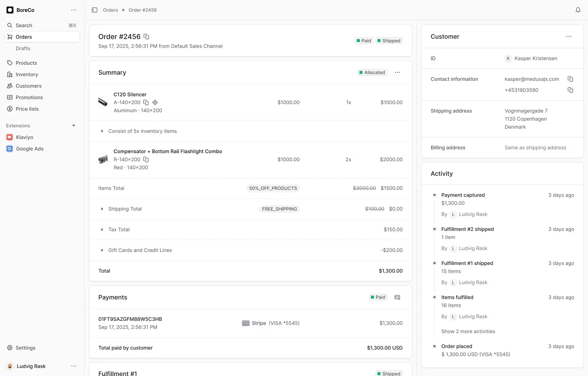The width and height of the screenshot is (588, 376).
Task: Click Show 2 more activities
Action: coord(468,331)
